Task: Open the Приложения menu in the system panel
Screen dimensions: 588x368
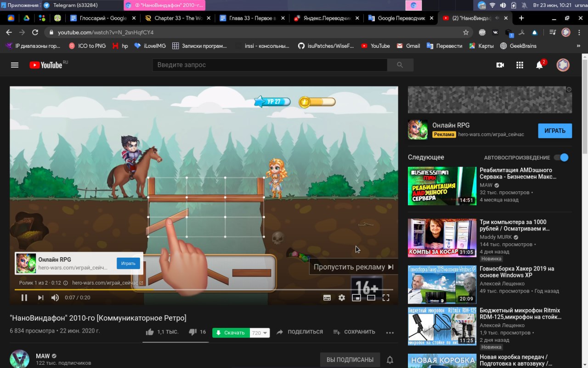Action: (x=20, y=5)
